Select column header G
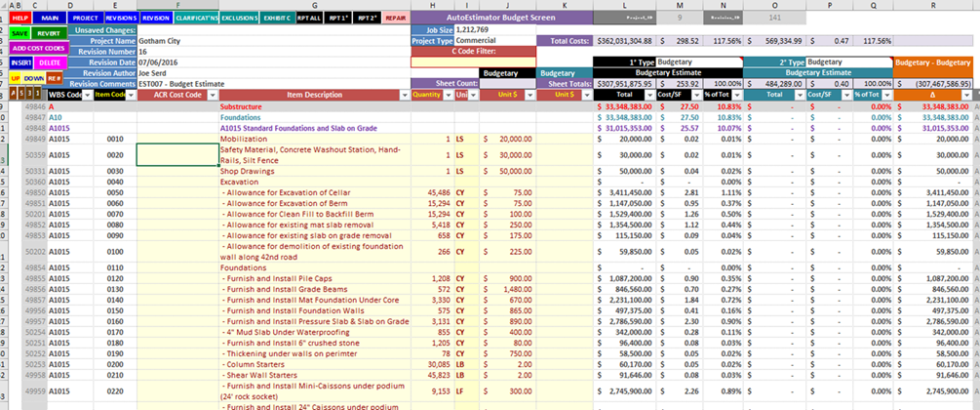The image size is (980, 410). tap(315, 5)
